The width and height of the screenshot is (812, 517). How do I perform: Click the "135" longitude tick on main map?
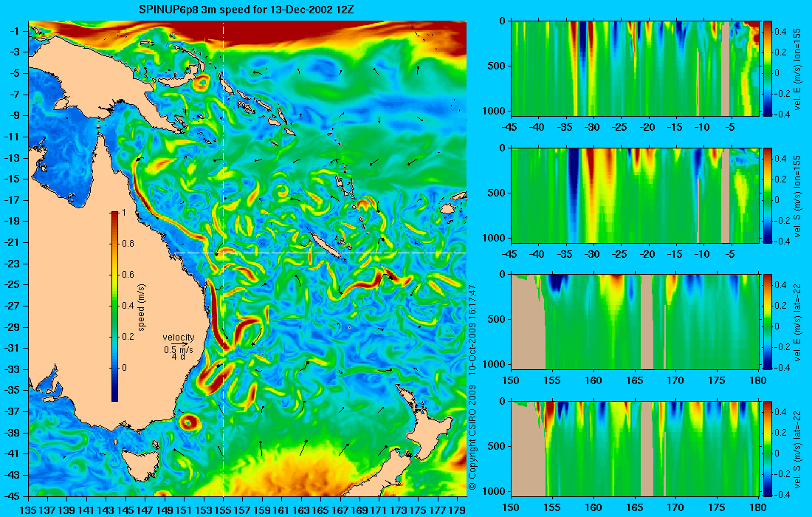coord(28,510)
